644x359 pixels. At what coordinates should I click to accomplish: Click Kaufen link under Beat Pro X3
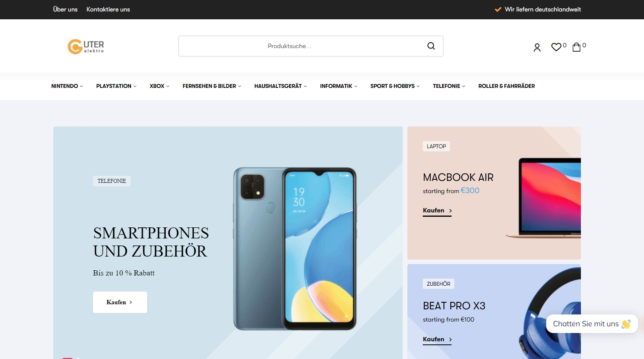[437, 340]
